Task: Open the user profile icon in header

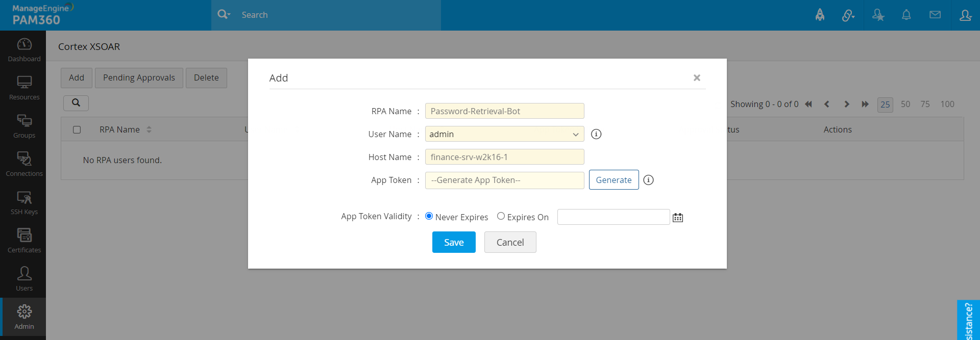Action: pyautogui.click(x=965, y=15)
